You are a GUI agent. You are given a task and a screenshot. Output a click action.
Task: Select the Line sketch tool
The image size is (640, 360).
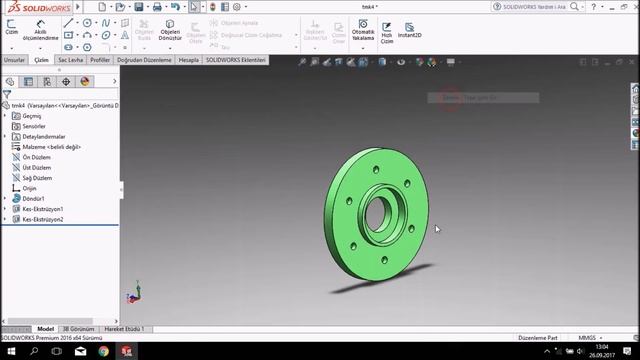click(x=68, y=23)
